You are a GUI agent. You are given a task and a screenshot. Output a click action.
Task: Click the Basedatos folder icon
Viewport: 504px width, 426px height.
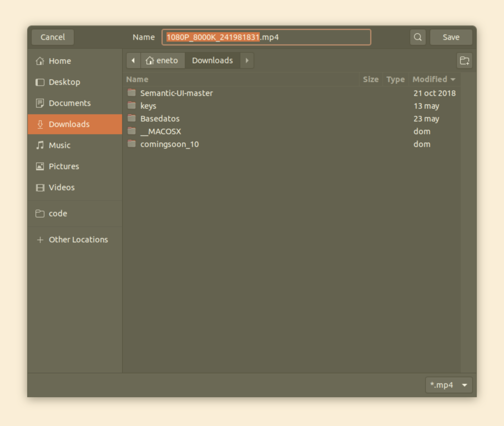coord(132,118)
